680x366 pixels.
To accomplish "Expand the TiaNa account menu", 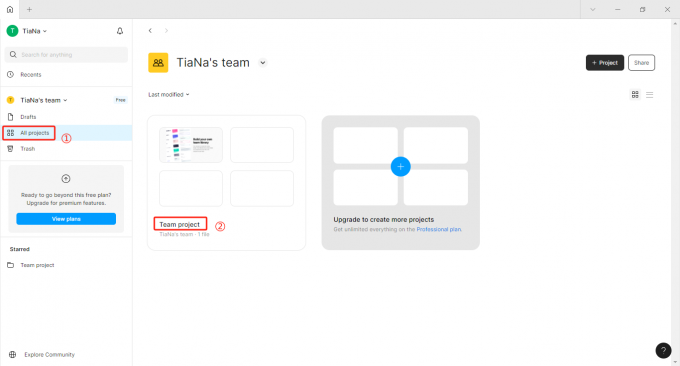I will (x=45, y=31).
